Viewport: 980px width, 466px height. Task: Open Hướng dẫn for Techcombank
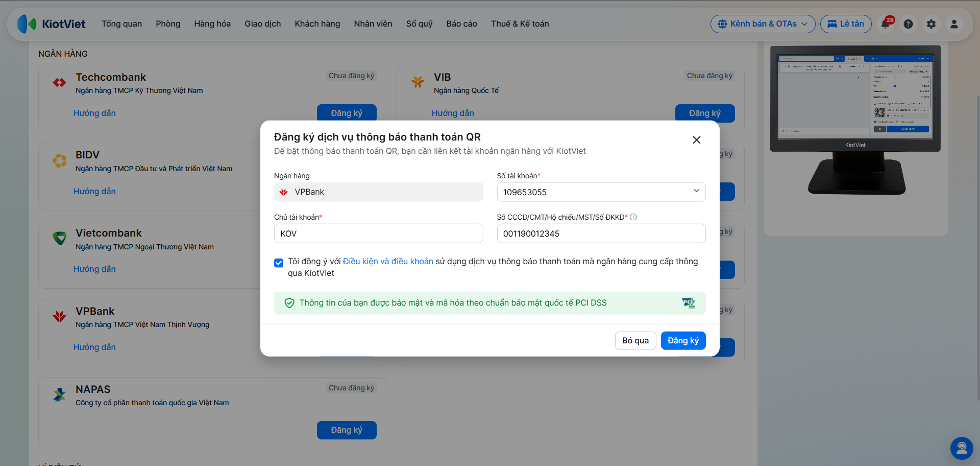coord(94,113)
